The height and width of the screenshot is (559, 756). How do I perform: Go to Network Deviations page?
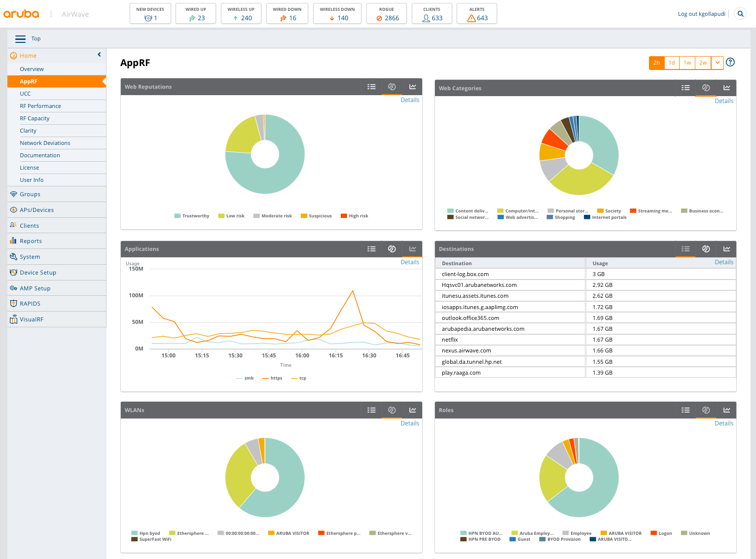click(x=45, y=143)
